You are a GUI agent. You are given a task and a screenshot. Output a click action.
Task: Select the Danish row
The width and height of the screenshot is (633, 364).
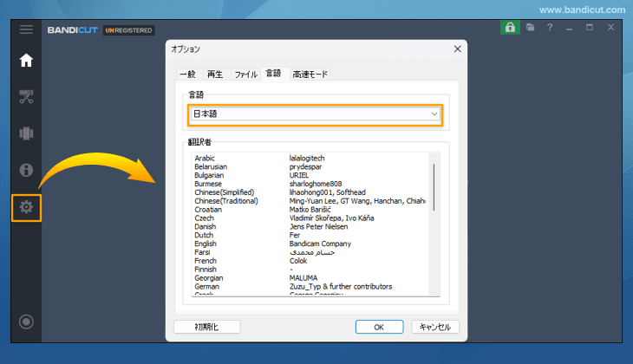(310, 227)
